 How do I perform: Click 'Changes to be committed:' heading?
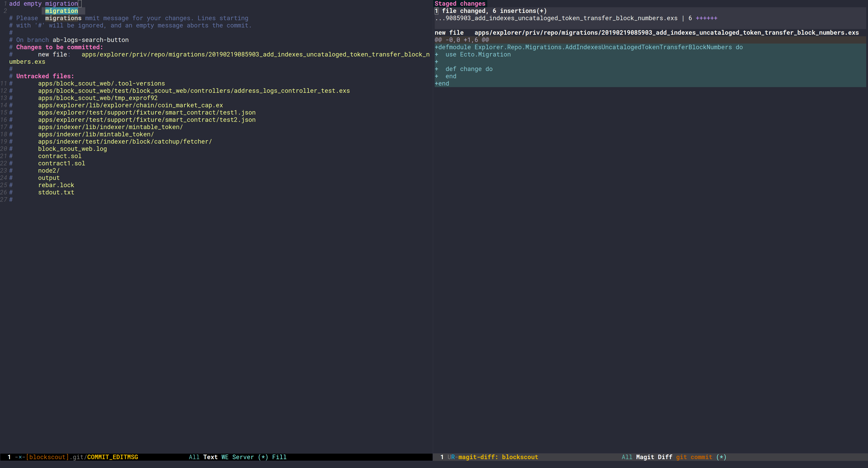tap(60, 47)
